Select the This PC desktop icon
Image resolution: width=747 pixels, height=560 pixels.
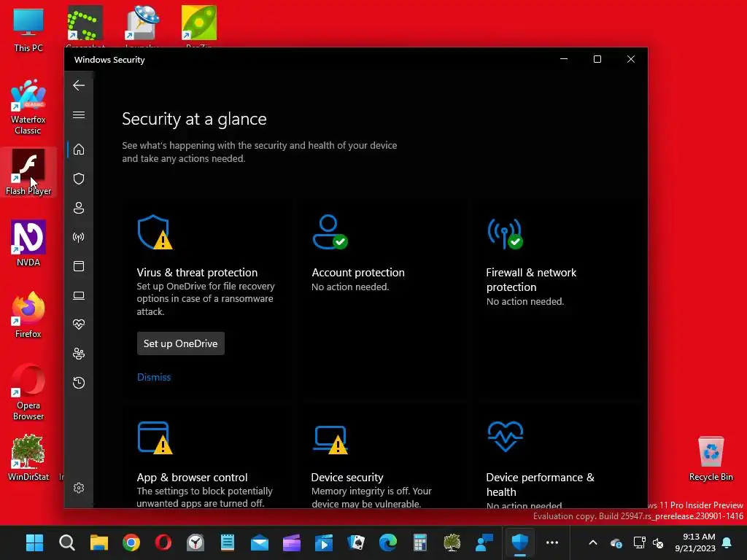coord(28,31)
